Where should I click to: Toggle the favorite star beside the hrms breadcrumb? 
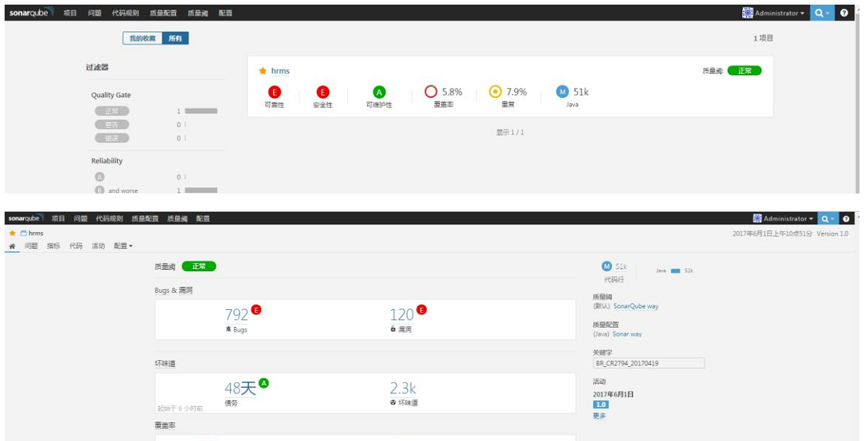[x=12, y=233]
